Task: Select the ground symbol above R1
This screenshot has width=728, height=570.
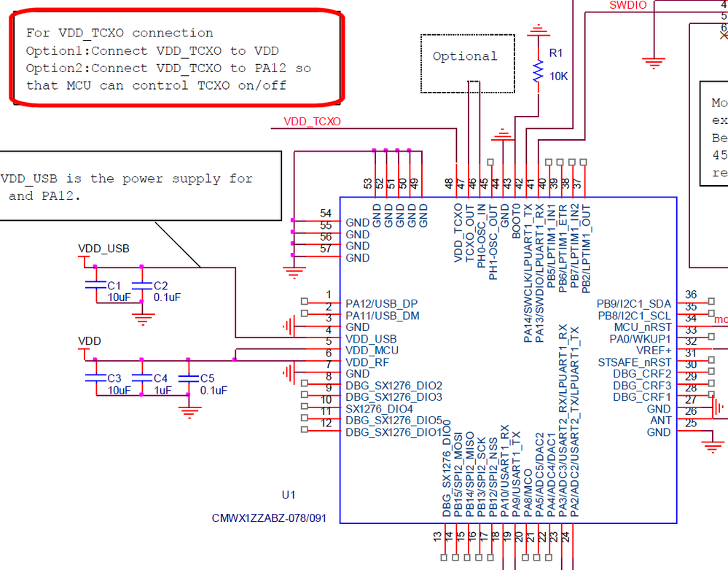Action: point(538,30)
